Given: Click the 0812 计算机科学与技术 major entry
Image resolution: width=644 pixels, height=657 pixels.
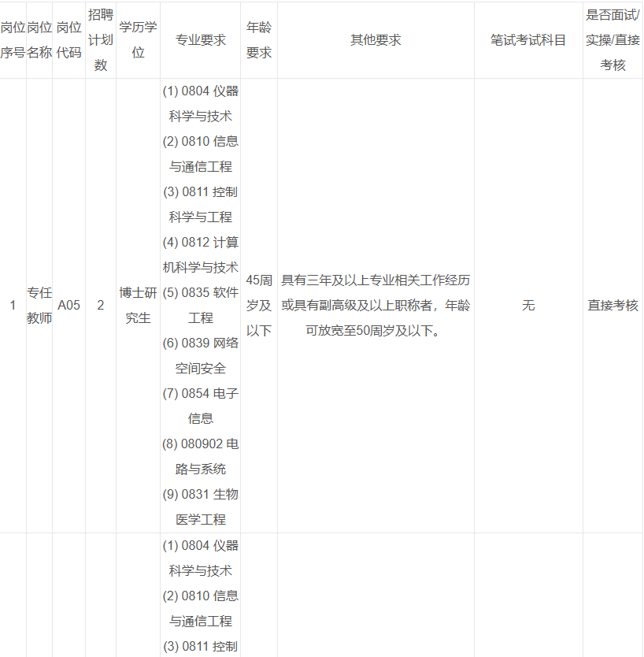Looking at the screenshot, I should (200, 255).
